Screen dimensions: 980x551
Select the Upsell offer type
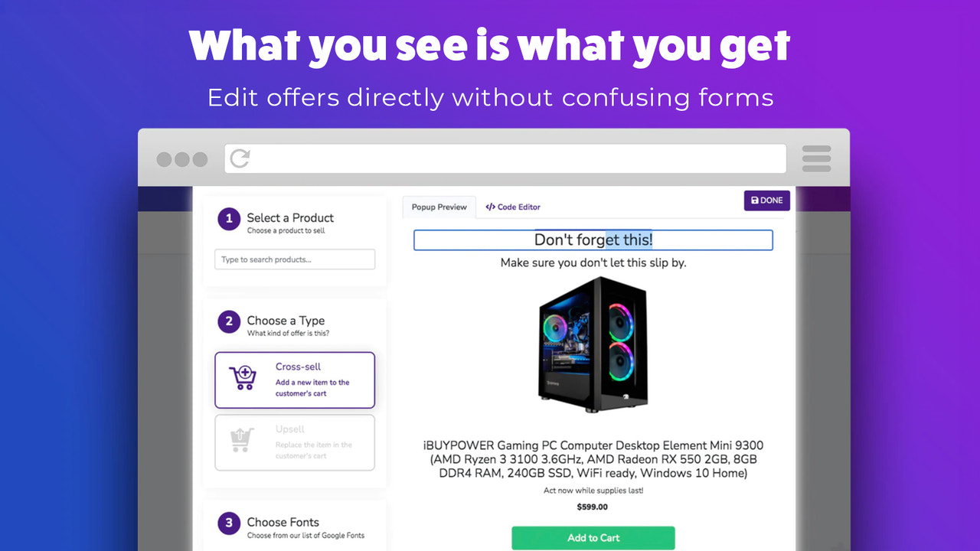coord(295,442)
